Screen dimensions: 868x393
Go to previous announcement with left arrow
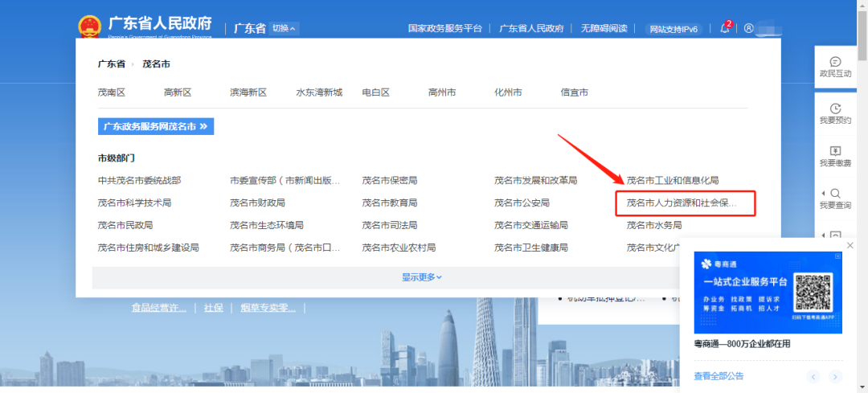[x=814, y=376]
